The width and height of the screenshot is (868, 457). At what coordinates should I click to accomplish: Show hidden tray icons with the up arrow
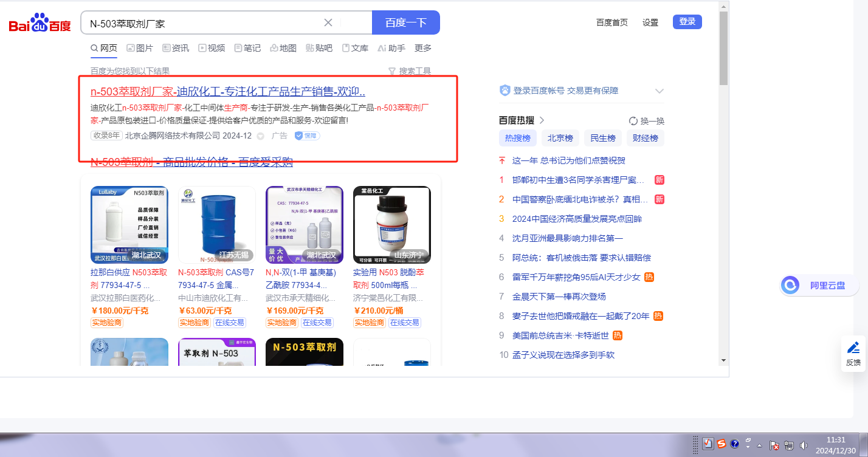click(759, 445)
